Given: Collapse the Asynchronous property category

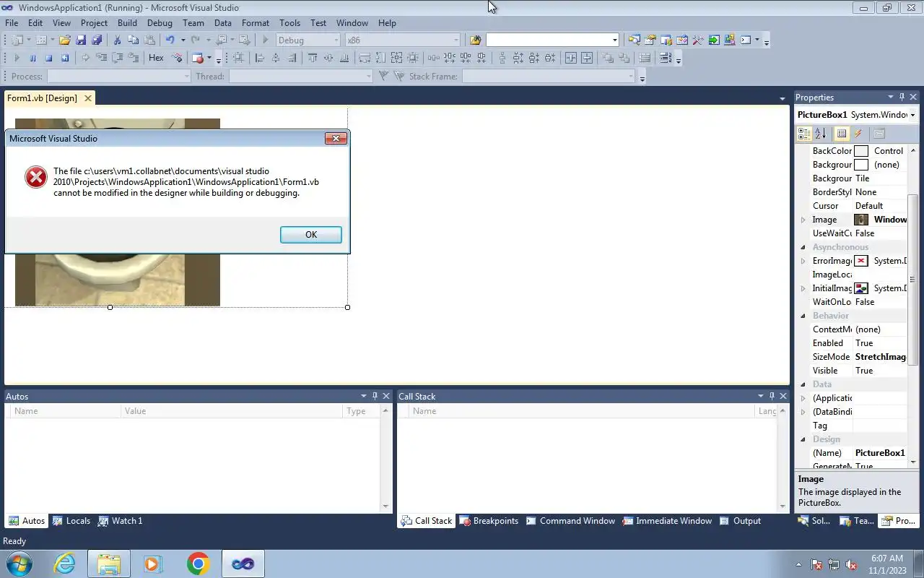Looking at the screenshot, I should [803, 247].
